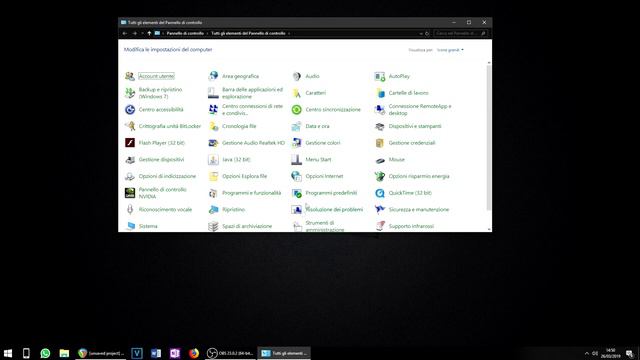Viewport: 640px width, 360px height.
Task: Open the Gestione colori icon
Action: (297, 143)
